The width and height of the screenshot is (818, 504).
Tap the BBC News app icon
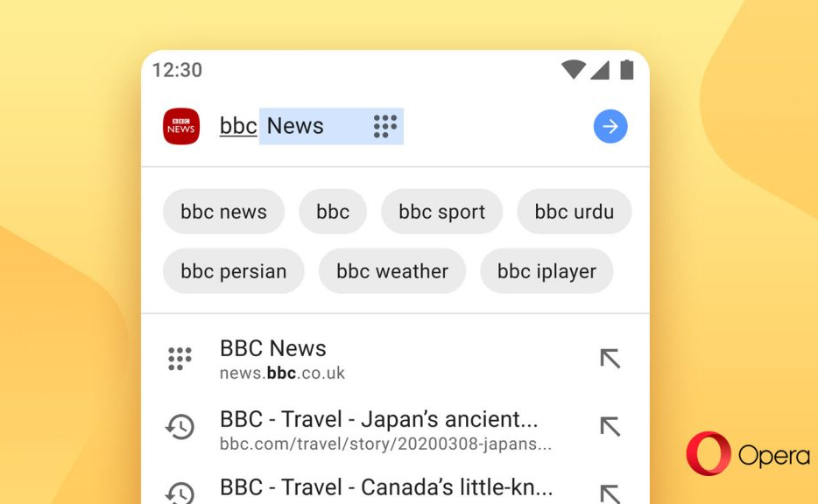point(181,126)
